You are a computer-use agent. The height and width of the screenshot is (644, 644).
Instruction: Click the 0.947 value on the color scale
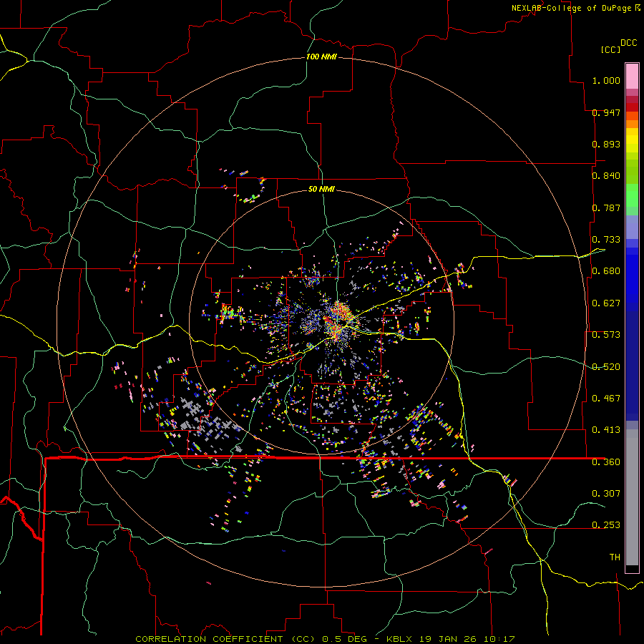tap(606, 112)
